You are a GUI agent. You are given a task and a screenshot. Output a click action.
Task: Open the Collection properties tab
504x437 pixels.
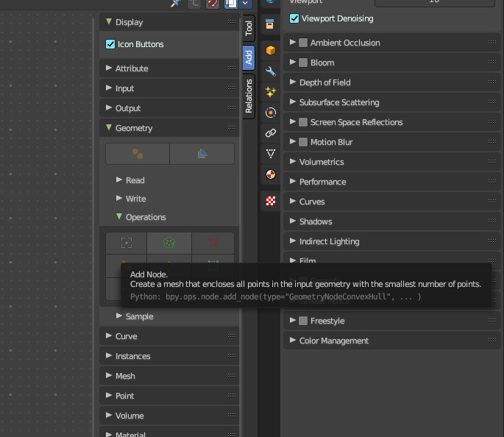coord(270,24)
